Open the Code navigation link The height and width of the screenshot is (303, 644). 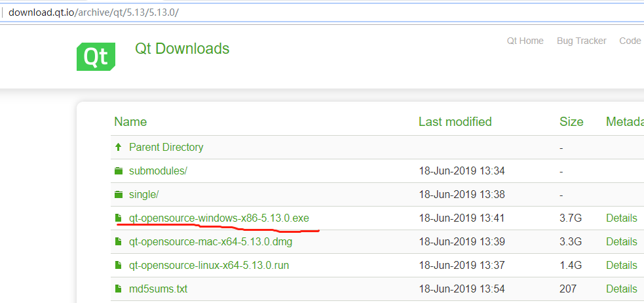click(x=630, y=41)
